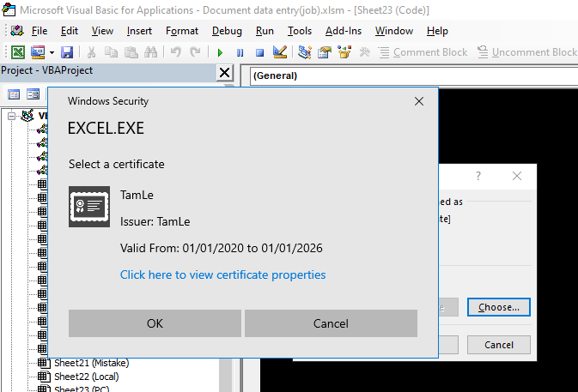Screen dimensions: 578x392
Task: Open the Window menu
Action: tap(393, 31)
